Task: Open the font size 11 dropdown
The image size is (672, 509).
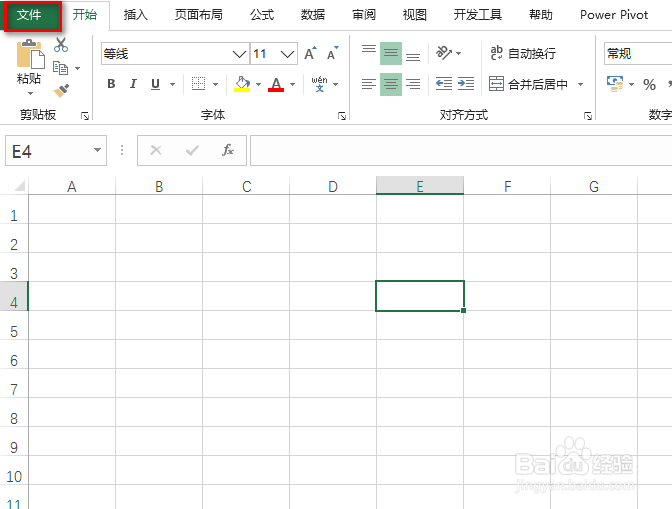Action: click(287, 54)
